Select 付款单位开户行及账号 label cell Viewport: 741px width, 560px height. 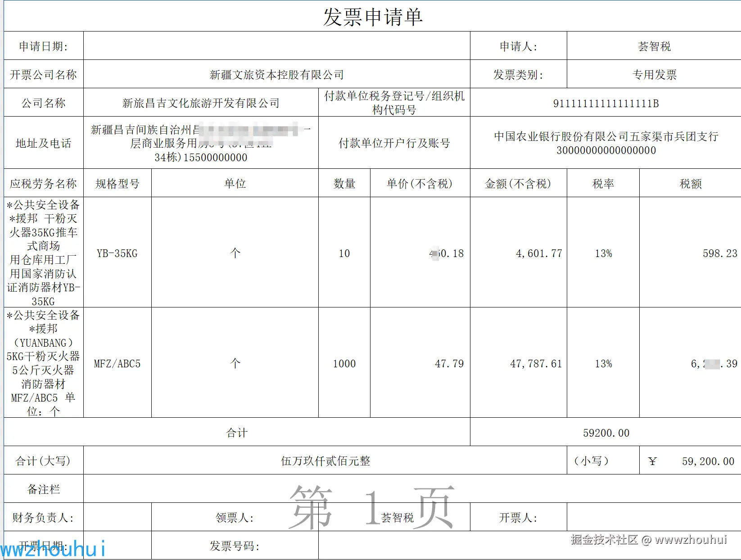point(394,143)
